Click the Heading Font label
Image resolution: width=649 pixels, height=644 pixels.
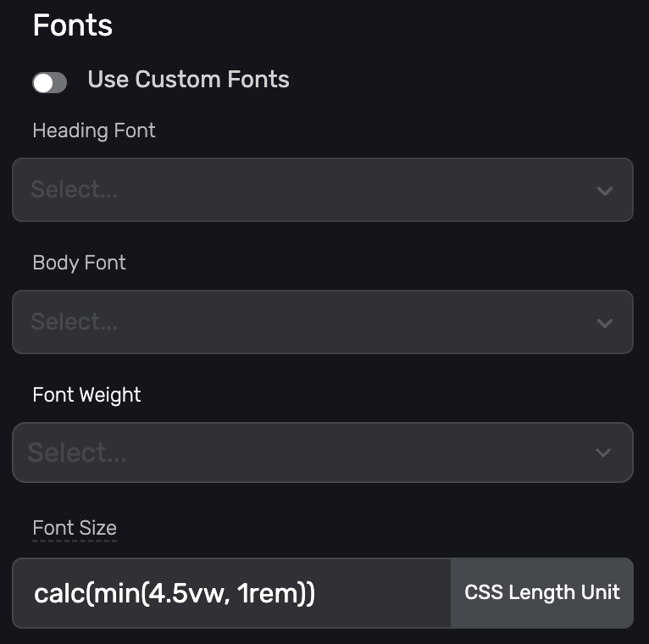coord(94,130)
